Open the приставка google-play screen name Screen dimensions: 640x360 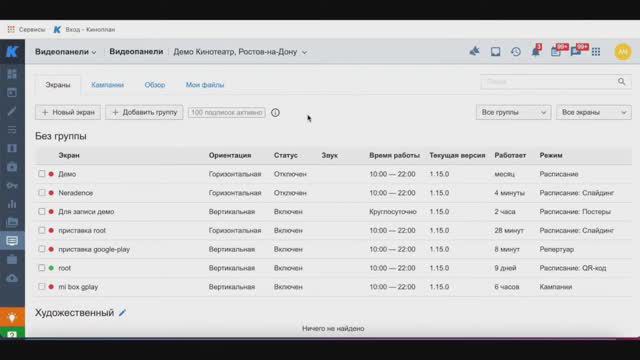[94, 249]
